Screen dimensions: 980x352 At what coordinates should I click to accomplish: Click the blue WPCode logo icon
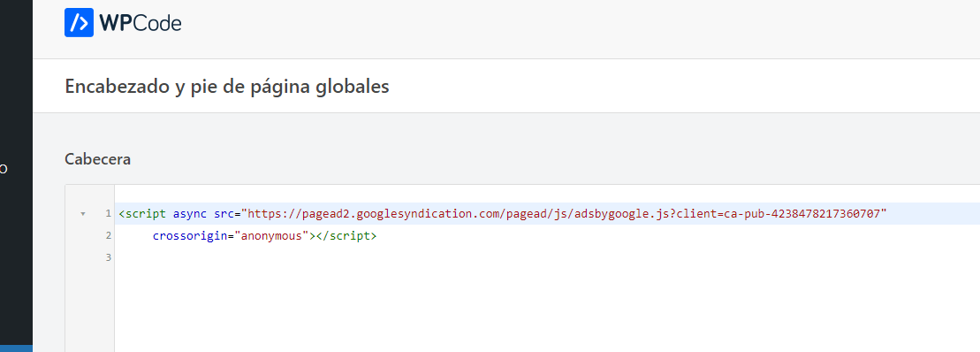pyautogui.click(x=79, y=22)
